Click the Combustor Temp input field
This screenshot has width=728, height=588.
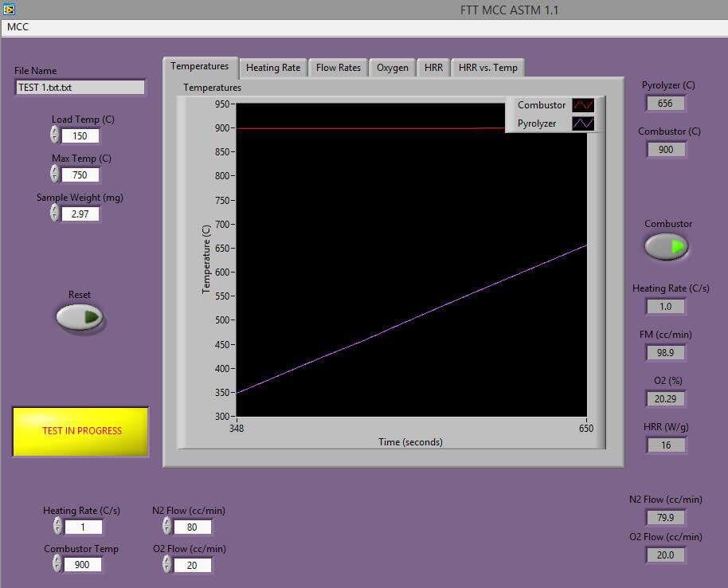pos(83,564)
